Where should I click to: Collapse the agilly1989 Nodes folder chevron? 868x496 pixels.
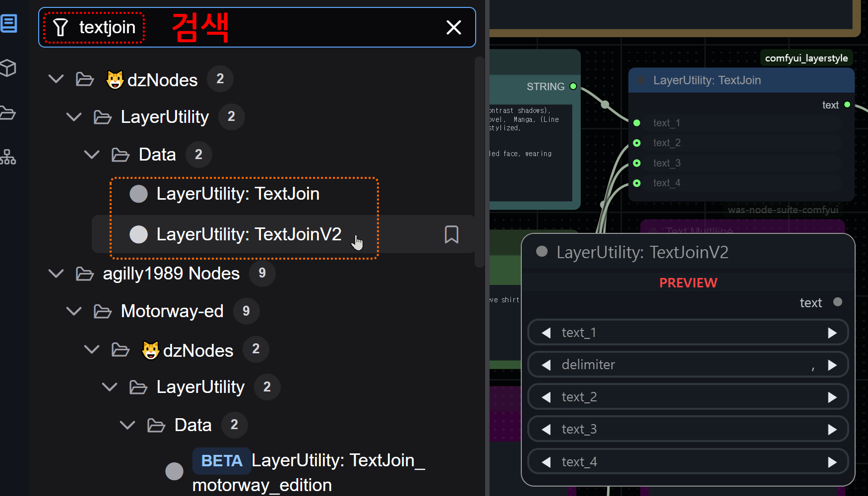56,274
